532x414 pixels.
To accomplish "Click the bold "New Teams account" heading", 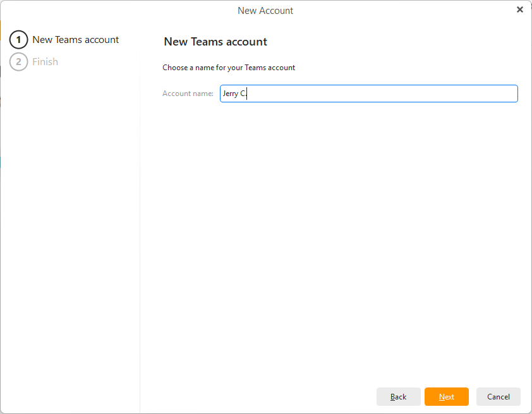I will point(215,42).
